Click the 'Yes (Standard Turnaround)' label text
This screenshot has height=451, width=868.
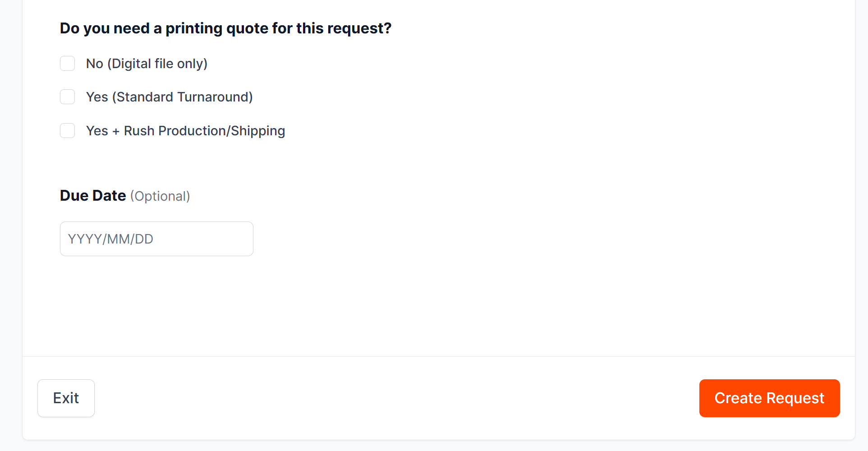pos(169,97)
